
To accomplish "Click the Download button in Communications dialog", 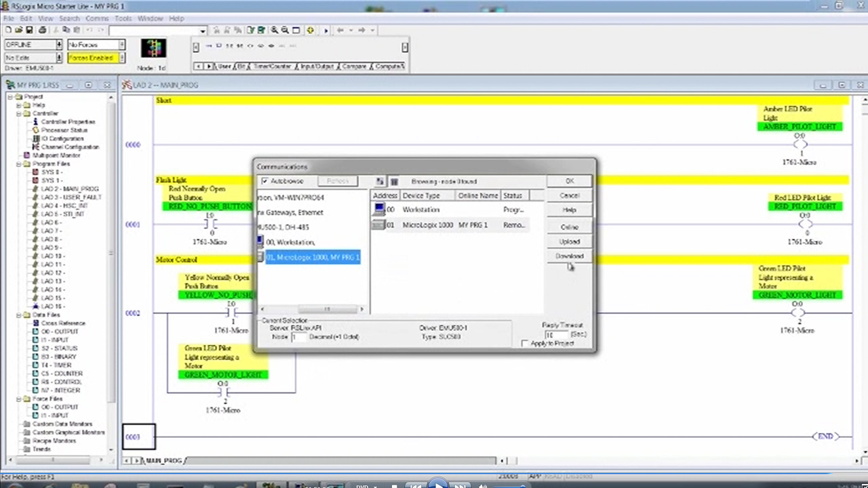I will pyautogui.click(x=569, y=256).
